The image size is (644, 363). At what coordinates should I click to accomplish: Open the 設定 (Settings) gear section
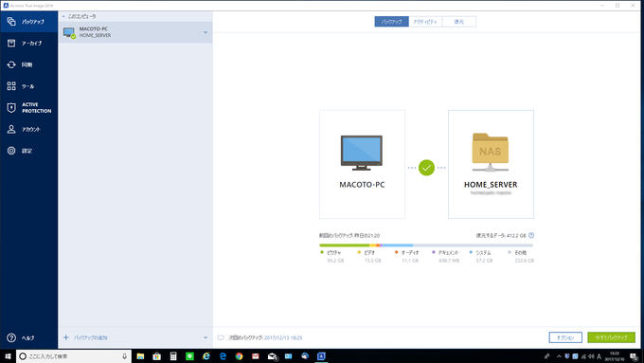coord(28,151)
